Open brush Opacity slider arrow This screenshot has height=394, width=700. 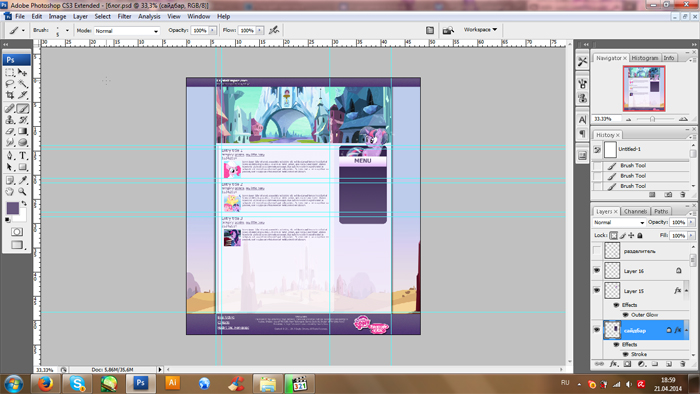pyautogui.click(x=212, y=30)
